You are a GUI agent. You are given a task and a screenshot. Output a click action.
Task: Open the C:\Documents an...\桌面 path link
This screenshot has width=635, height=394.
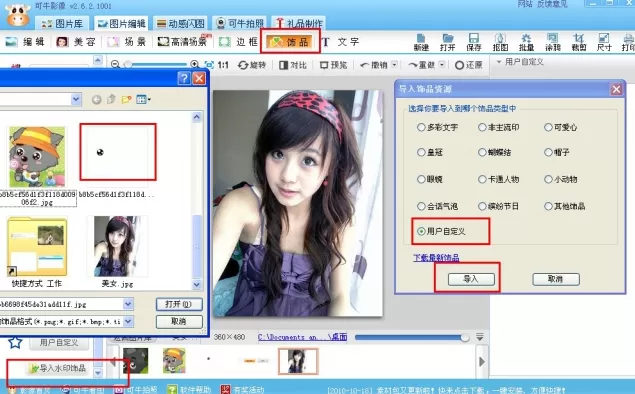[303, 337]
